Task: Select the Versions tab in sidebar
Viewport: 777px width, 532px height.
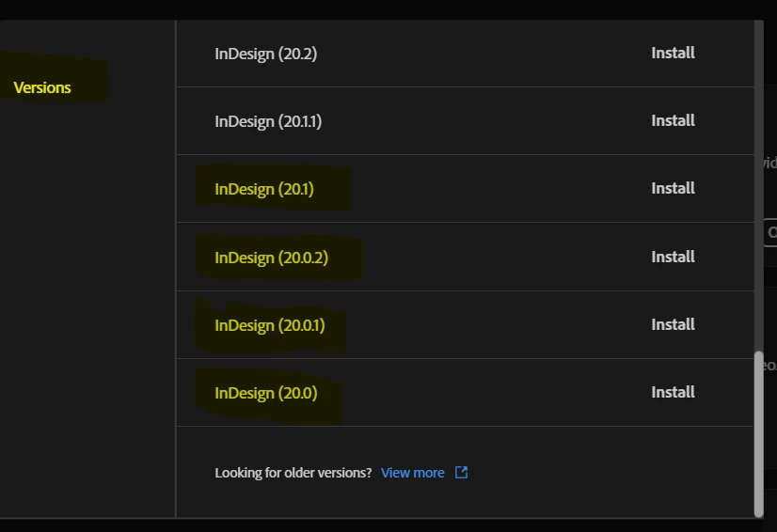Action: pyautogui.click(x=42, y=87)
